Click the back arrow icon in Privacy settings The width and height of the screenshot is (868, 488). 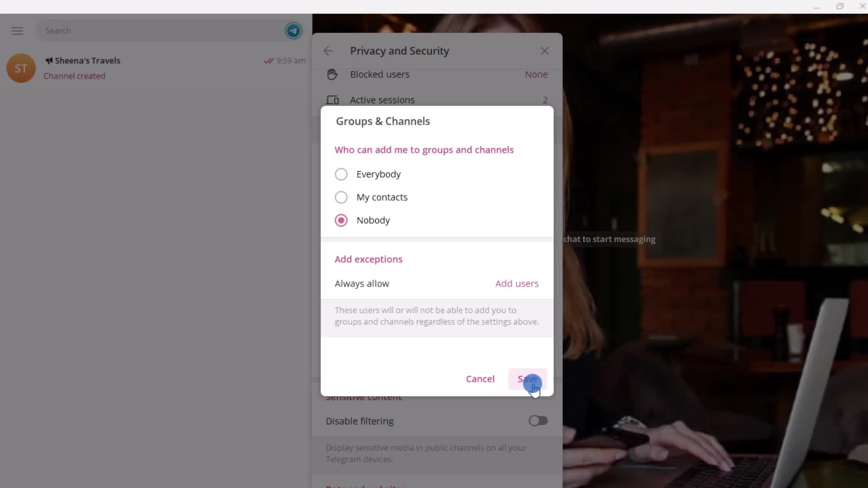click(329, 51)
